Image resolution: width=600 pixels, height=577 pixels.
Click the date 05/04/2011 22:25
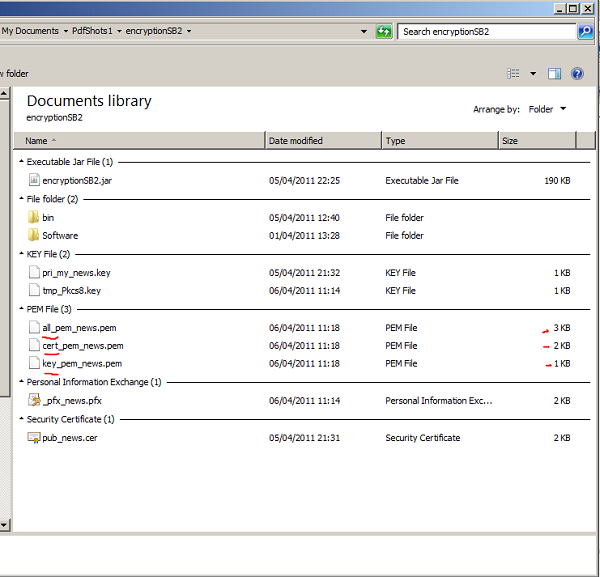pyautogui.click(x=304, y=180)
